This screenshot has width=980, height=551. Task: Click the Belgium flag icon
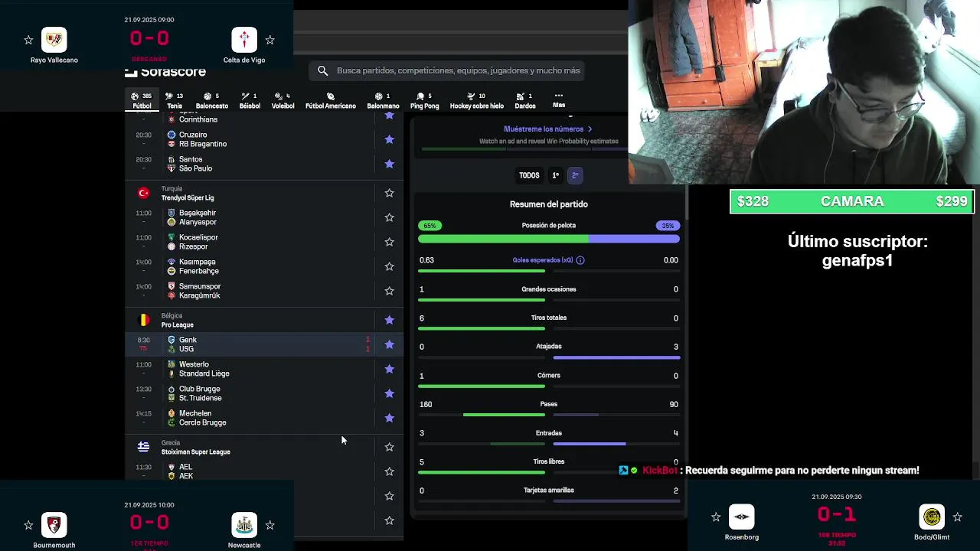(143, 320)
